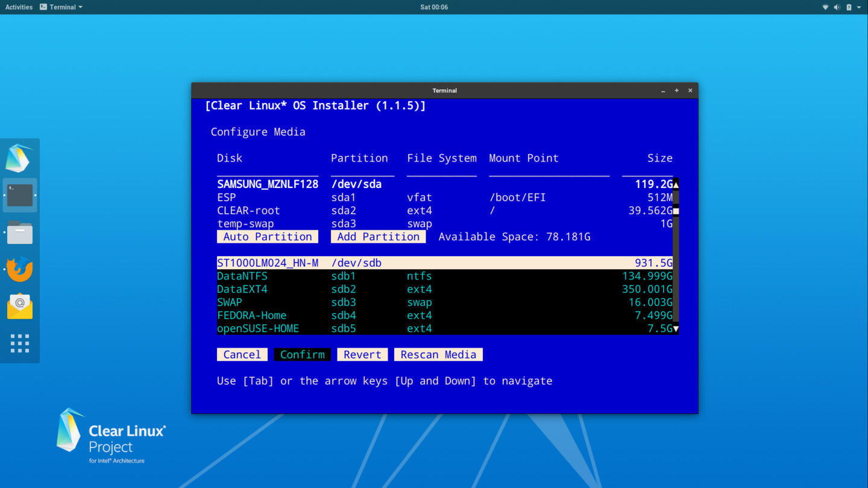Click the battery status icon
Screen dimensions: 868x488
pos(849,7)
